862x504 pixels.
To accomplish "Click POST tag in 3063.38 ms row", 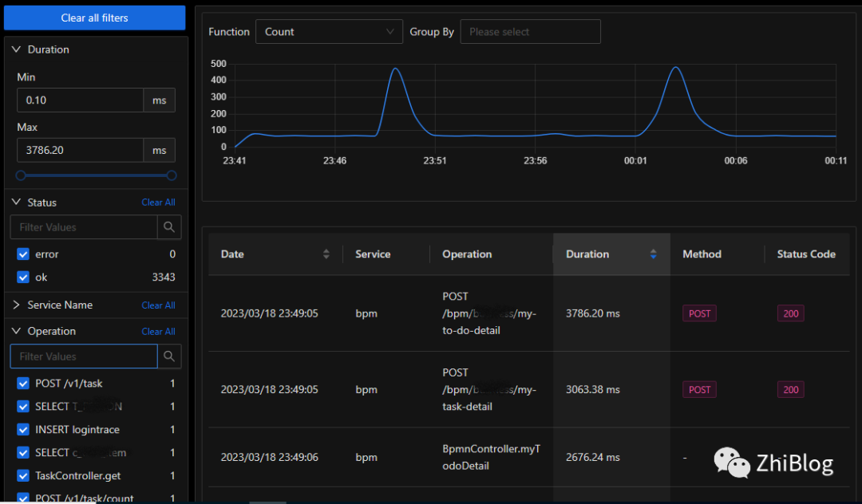I will (699, 390).
